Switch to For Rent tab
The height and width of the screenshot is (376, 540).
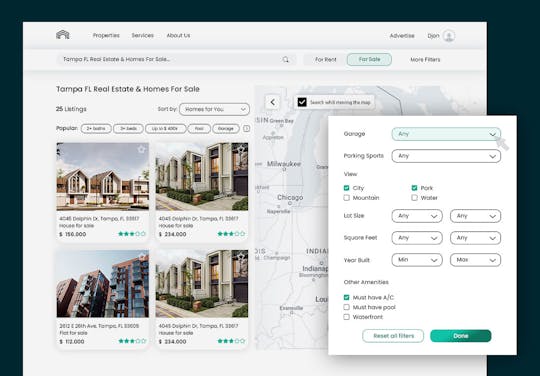[x=325, y=60]
